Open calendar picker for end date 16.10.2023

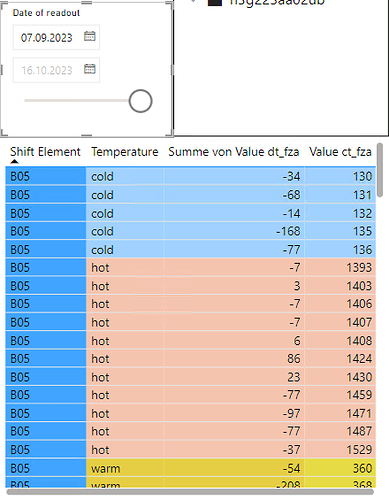(89, 69)
